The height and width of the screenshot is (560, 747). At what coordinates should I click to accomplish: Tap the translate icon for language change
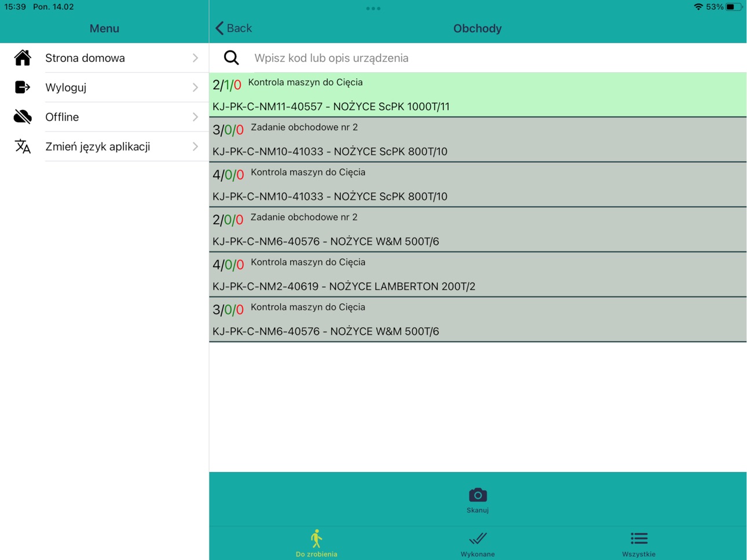point(23,147)
